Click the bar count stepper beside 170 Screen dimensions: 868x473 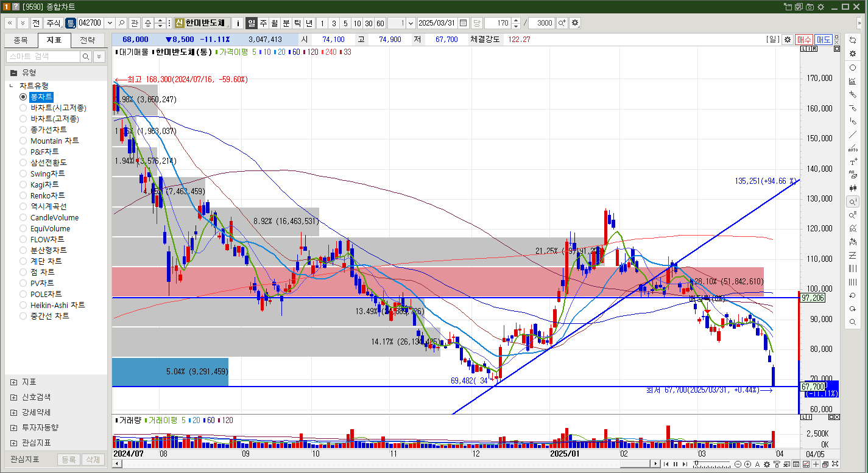tap(516, 23)
